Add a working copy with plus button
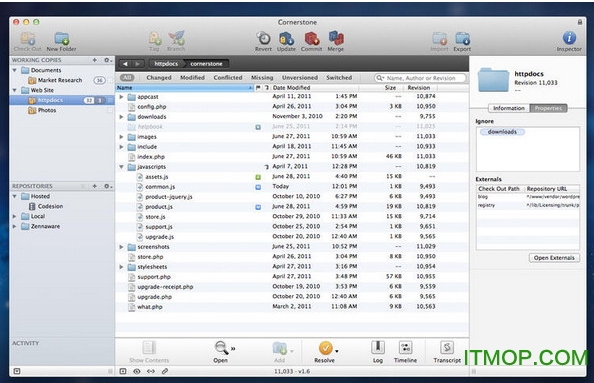 [95, 60]
